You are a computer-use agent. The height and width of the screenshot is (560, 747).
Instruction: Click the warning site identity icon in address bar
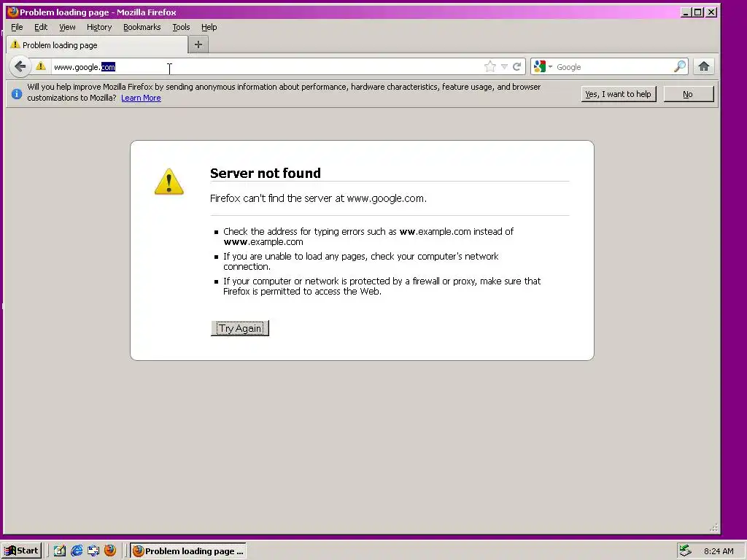41,66
